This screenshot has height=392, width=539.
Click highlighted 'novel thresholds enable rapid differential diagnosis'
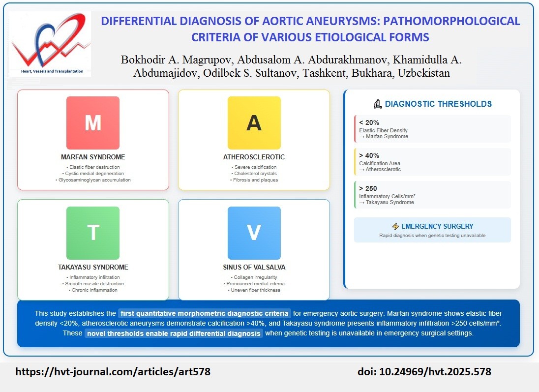click(x=174, y=333)
